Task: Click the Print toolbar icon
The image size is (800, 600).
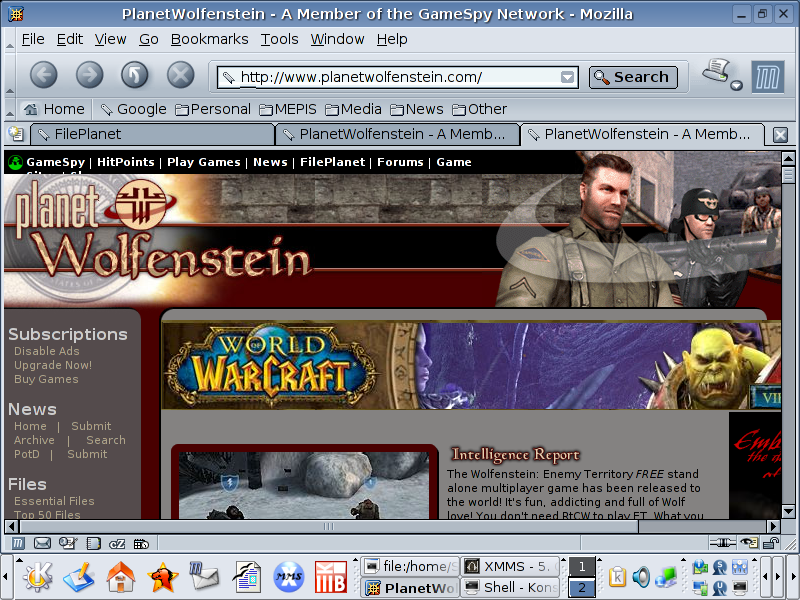Action: [717, 73]
